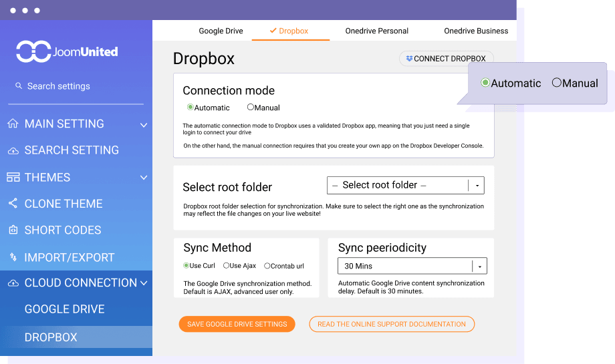The width and height of the screenshot is (615, 364).
Task: Choose the Crontab url sync option
Action: point(267,266)
